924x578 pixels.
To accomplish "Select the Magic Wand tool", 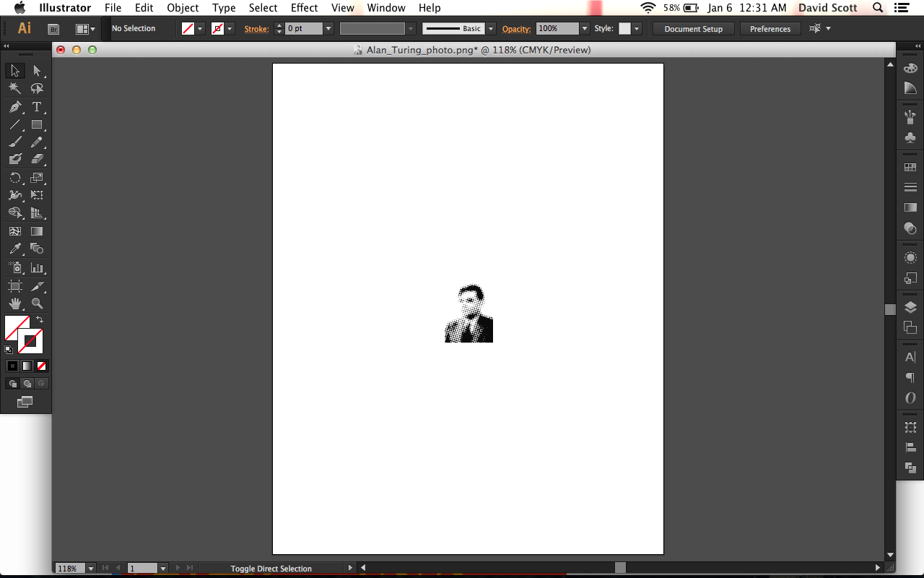I will coord(14,88).
